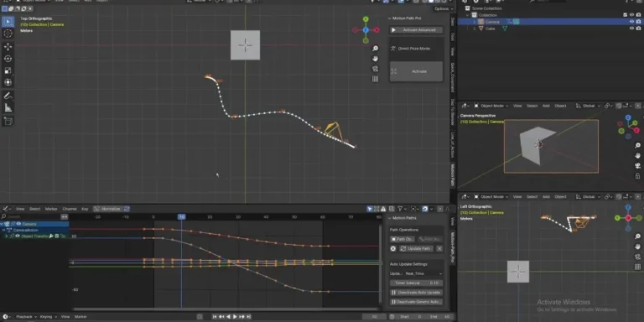Click pan hand icon in Camera Perspective viewport
Screen dimensions: 644x322
pyautogui.click(x=638, y=156)
